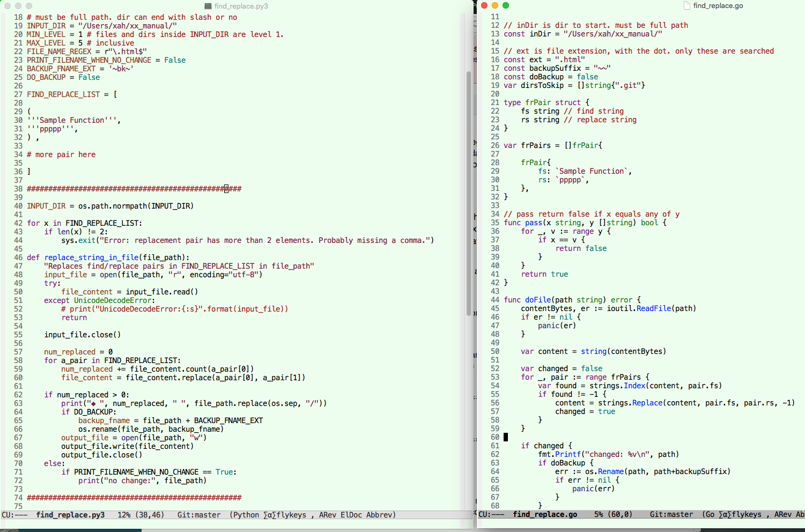The width and height of the screenshot is (805, 532).
Task: Click PRINT_FILENAME_WHEN_NO_CHANGE on line 23
Action: click(89, 60)
